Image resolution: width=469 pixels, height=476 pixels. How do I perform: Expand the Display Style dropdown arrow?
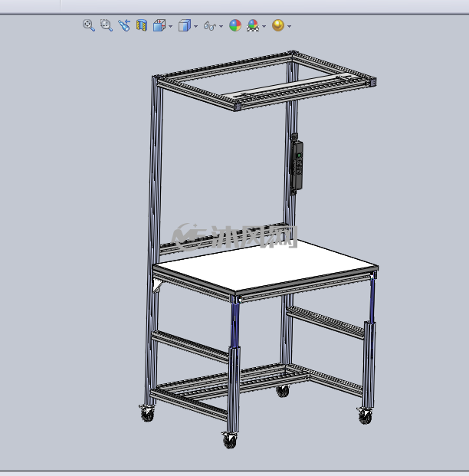click(195, 26)
